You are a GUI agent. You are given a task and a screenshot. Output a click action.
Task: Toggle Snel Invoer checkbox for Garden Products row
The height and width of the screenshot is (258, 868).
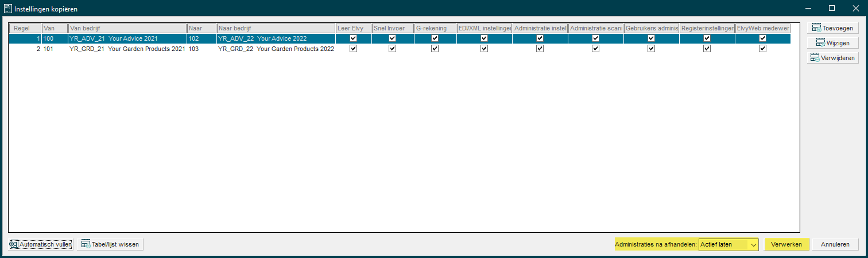point(393,49)
